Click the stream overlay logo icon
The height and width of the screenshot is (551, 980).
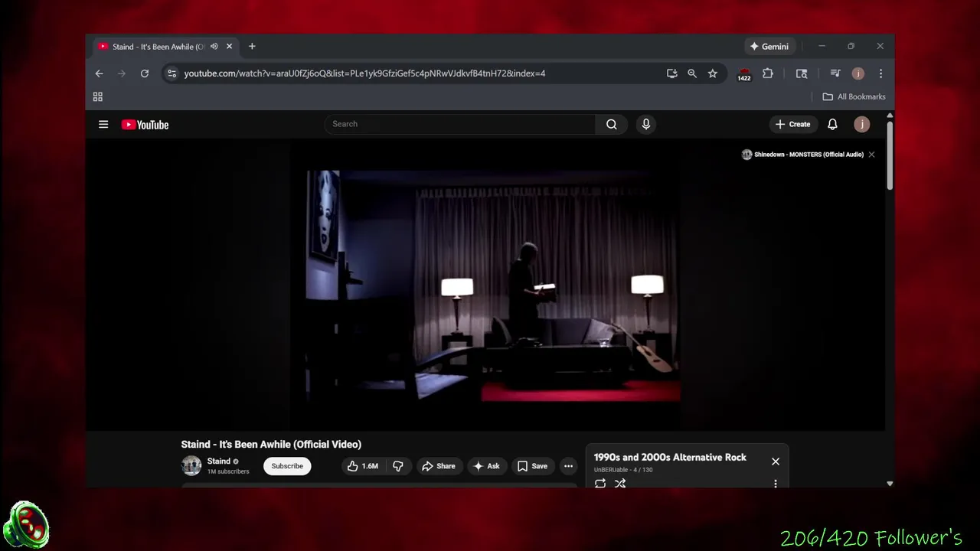[25, 525]
